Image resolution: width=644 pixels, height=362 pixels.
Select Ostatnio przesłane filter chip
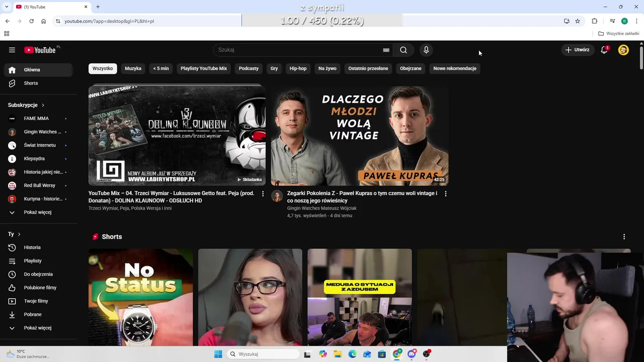(368, 68)
